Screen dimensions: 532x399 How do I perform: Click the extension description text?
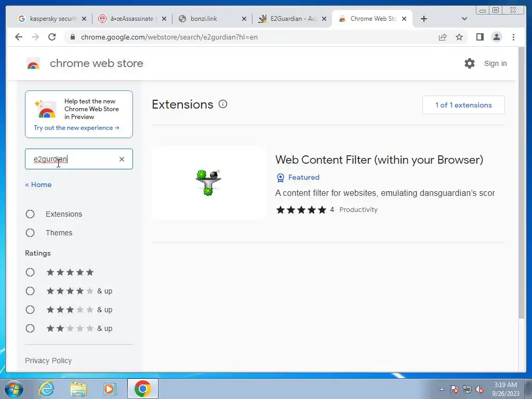pos(385,193)
